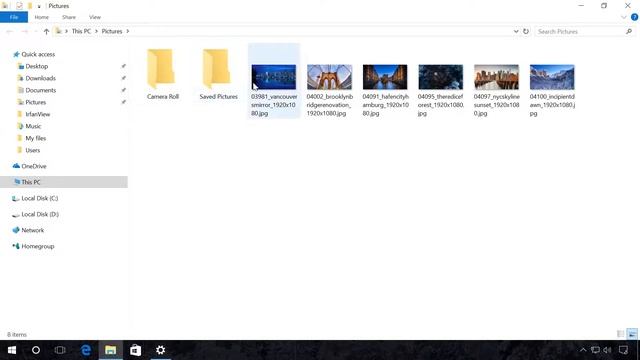Screen dimensions: 640x360
Task: Switch to the Home ribbon tab
Action: (42, 17)
